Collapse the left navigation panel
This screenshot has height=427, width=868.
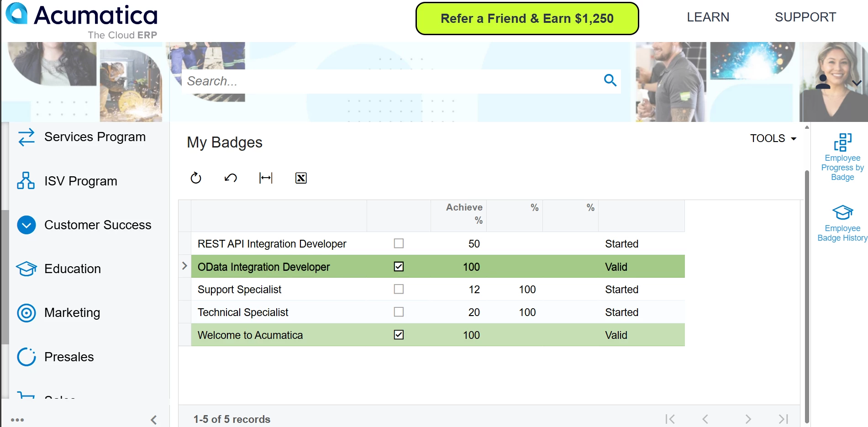pyautogui.click(x=154, y=420)
